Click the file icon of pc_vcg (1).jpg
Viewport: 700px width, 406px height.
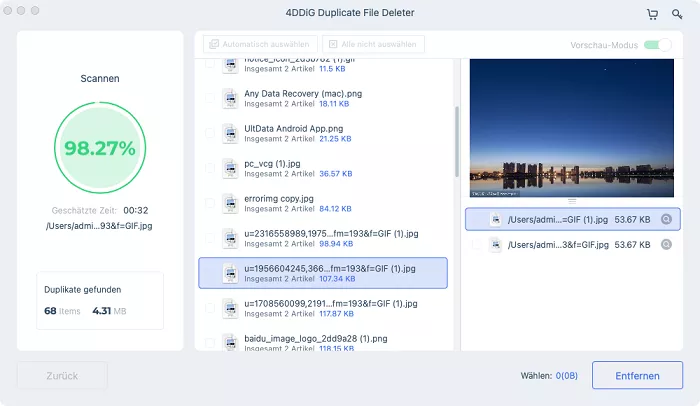(x=230, y=168)
